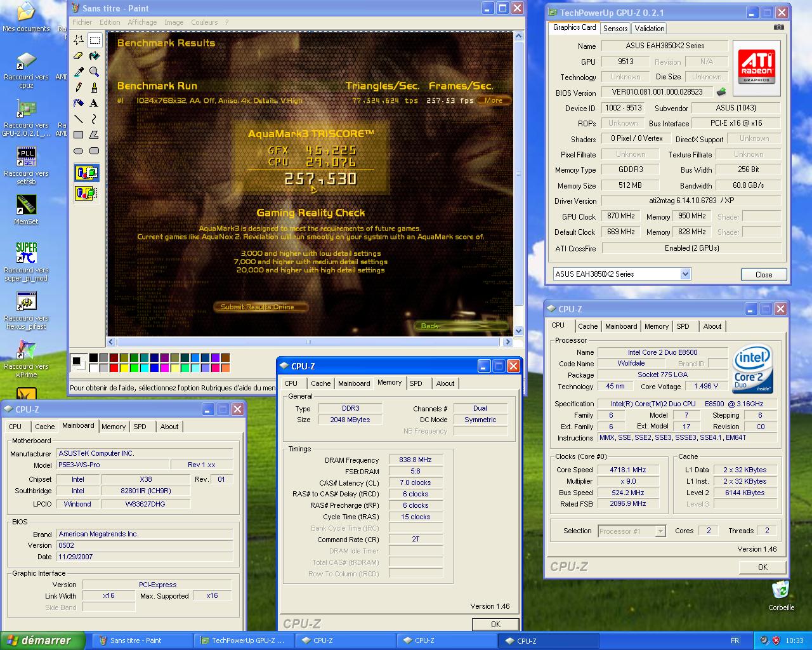812x650 pixels.
Task: Open the GPU-Z desktop shortcut
Action: [x=26, y=119]
